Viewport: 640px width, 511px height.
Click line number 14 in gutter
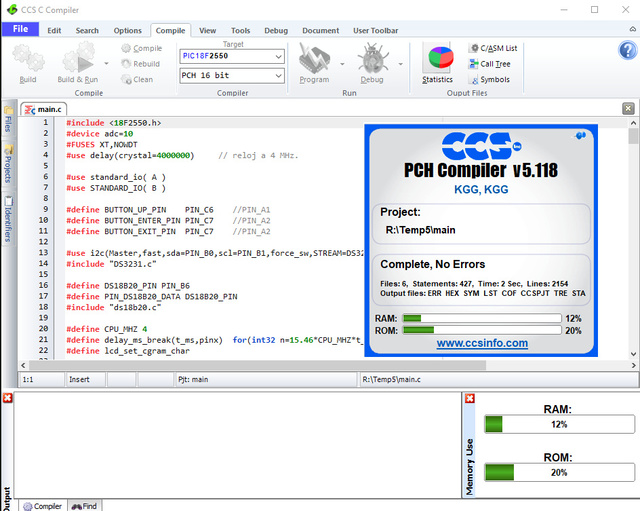[43, 264]
